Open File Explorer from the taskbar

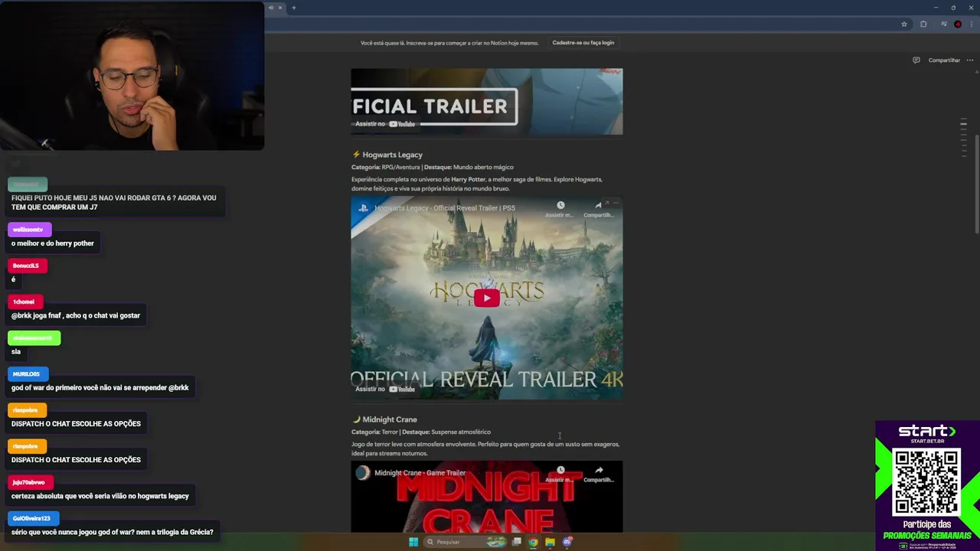coord(550,542)
